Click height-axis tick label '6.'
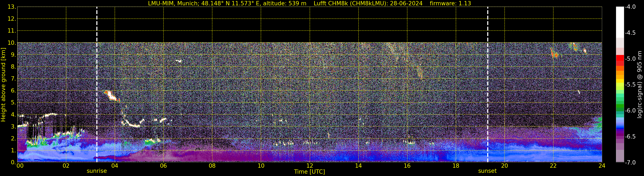The height and width of the screenshot is (176, 644). click(13, 91)
